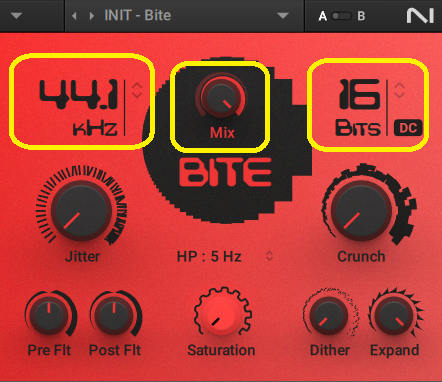The width and height of the screenshot is (442, 382).
Task: Click the Native Instruments logo icon
Action: coord(420,16)
